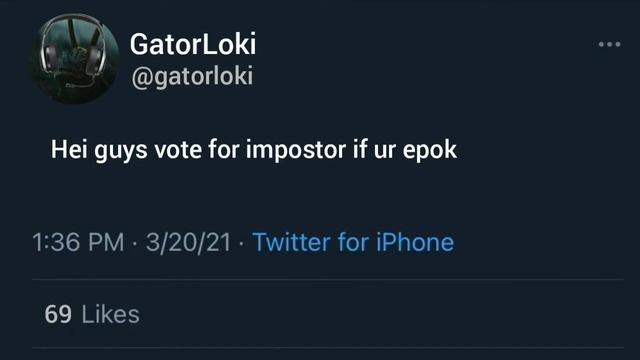Tap the word "epok" in tweet
Image resolution: width=640 pixels, height=360 pixels.
pyautogui.click(x=430, y=150)
